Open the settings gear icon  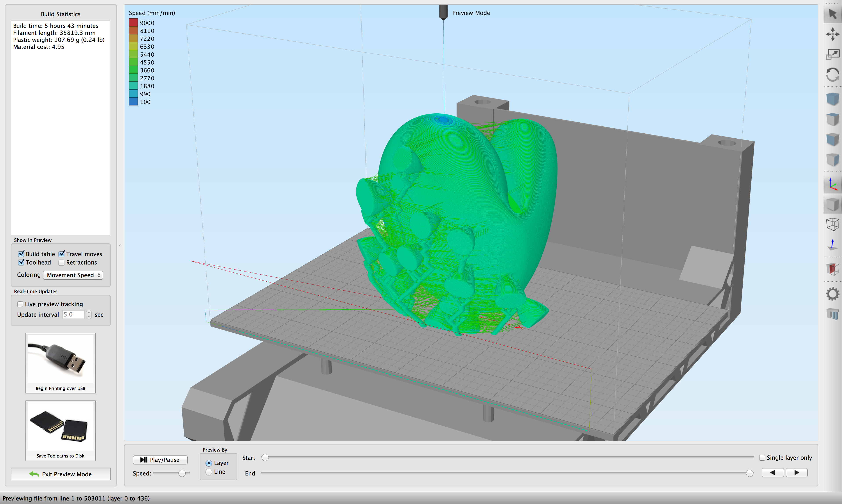[x=833, y=293]
